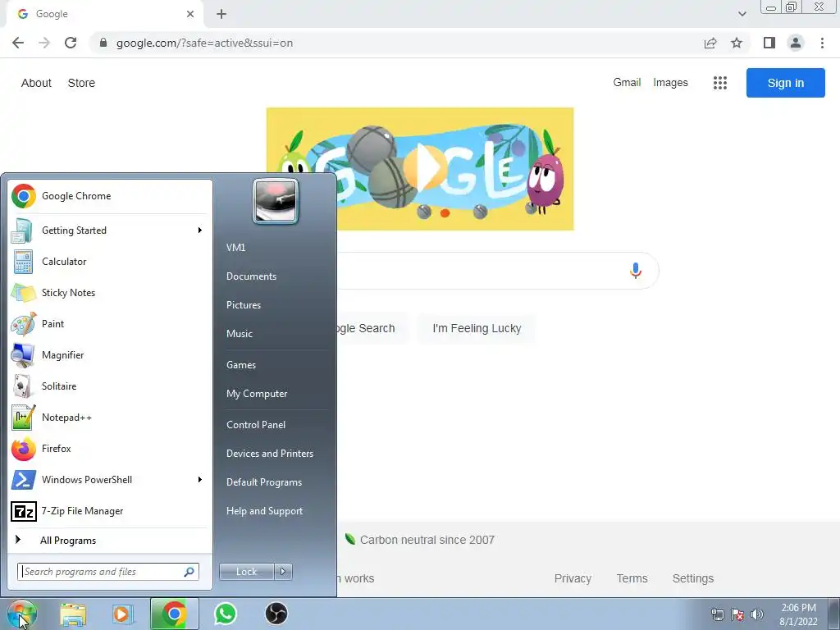Open File Explorer from taskbar

coord(73,614)
